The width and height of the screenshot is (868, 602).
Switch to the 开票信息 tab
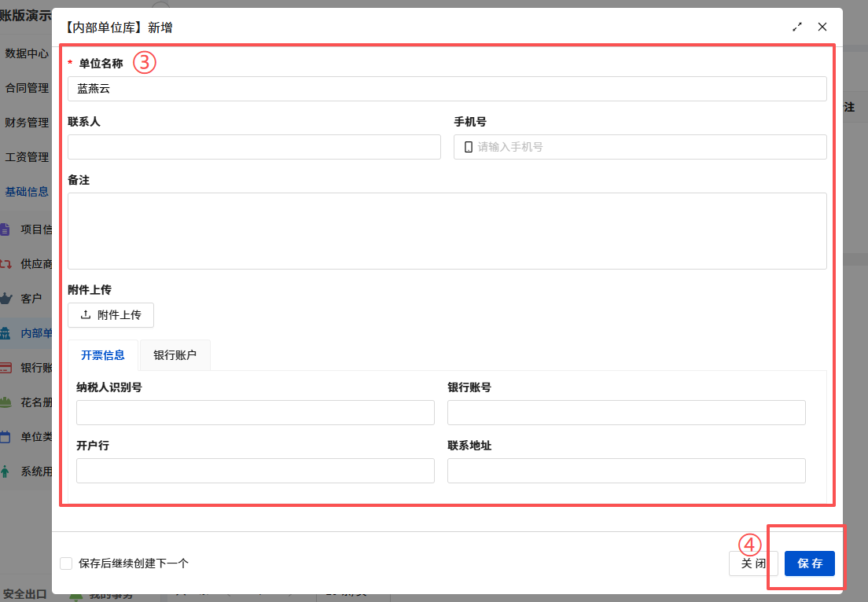pos(103,355)
